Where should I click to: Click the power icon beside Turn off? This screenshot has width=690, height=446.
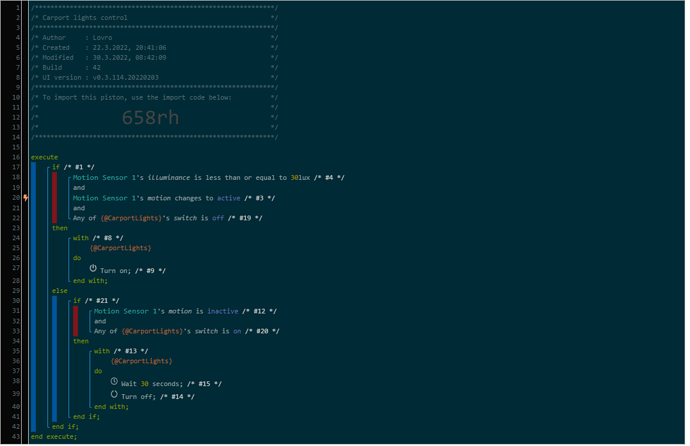click(x=114, y=395)
